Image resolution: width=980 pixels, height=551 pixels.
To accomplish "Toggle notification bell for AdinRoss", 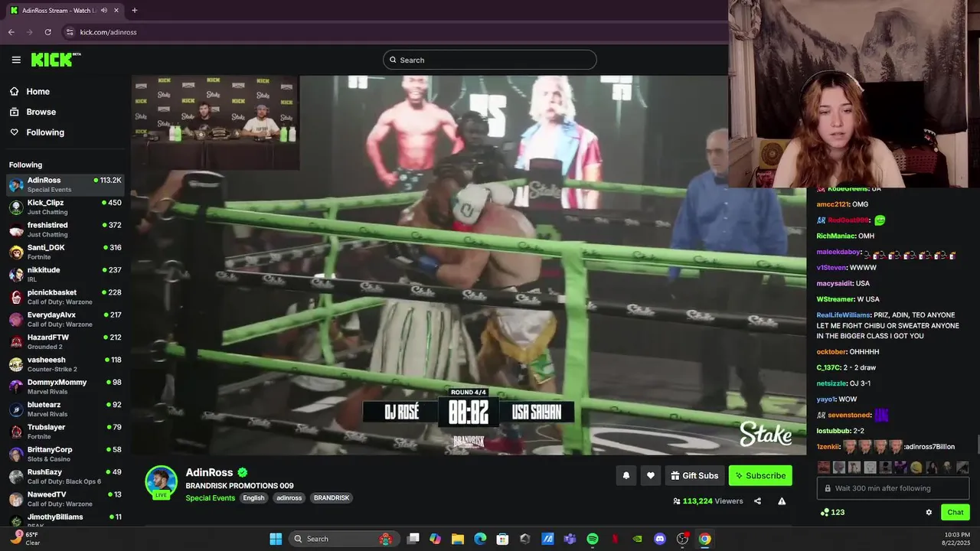I will click(x=626, y=475).
